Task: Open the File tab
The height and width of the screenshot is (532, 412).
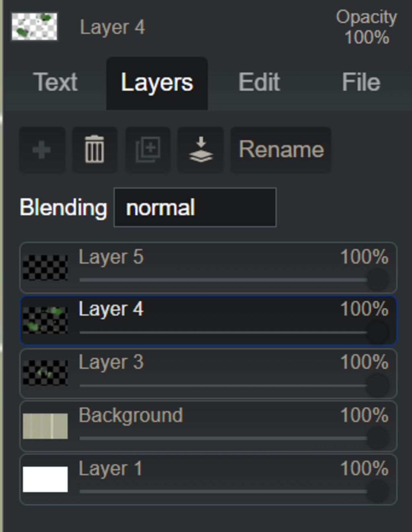Action: point(361,83)
